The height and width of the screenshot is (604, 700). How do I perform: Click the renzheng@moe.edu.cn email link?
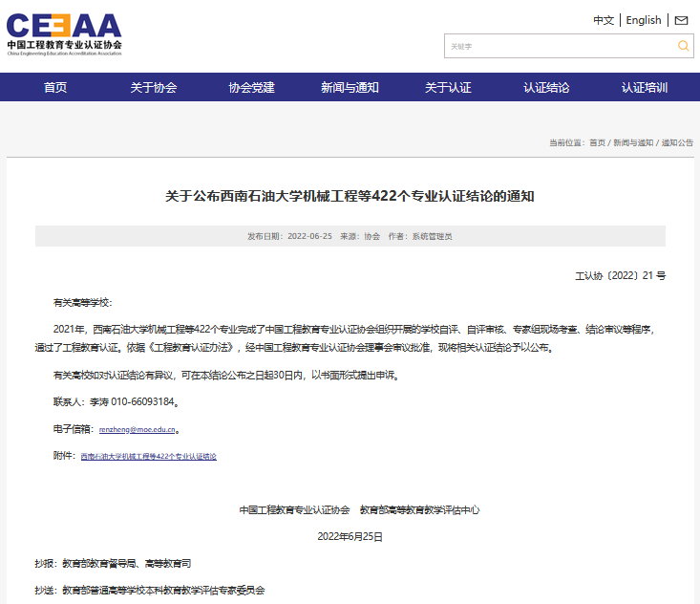(138, 430)
